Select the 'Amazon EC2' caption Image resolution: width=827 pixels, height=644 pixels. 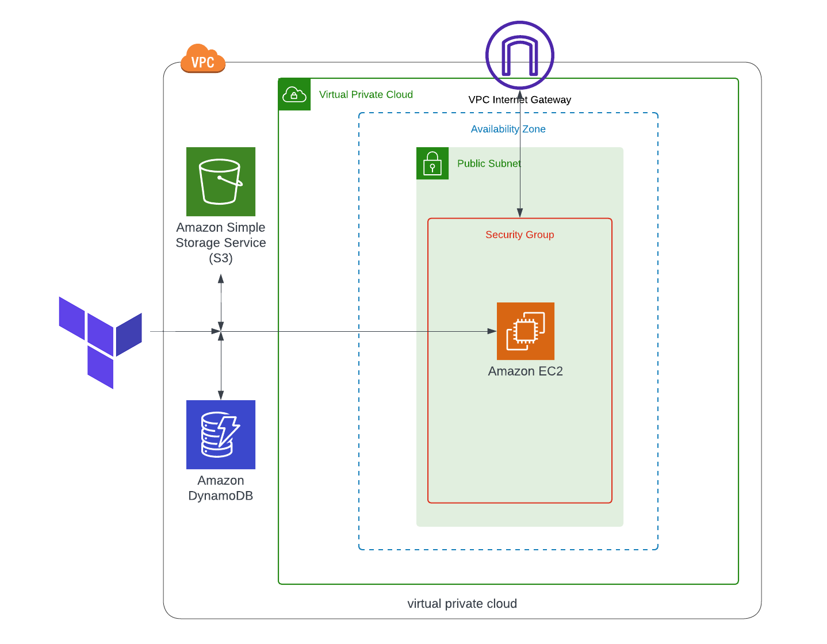coord(526,371)
